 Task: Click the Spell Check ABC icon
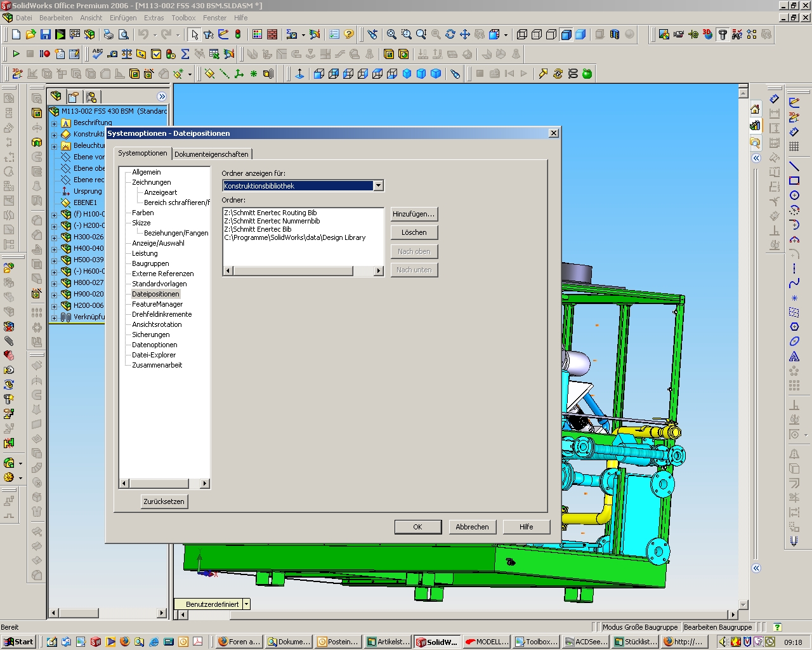[x=97, y=54]
